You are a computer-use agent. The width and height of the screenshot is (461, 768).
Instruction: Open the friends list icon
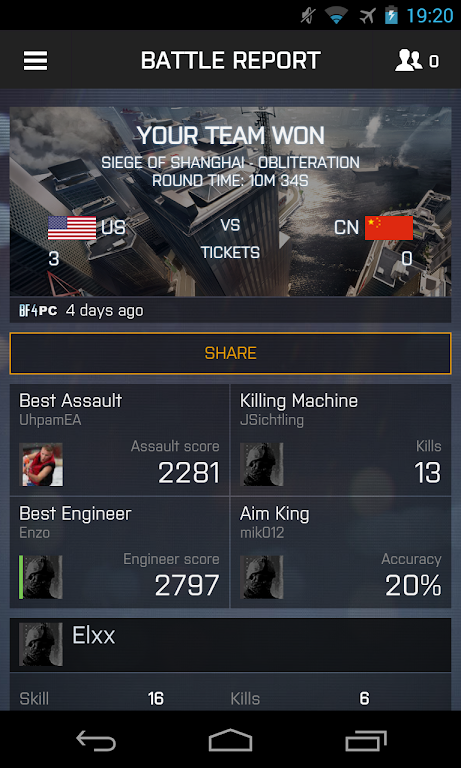[x=409, y=61]
